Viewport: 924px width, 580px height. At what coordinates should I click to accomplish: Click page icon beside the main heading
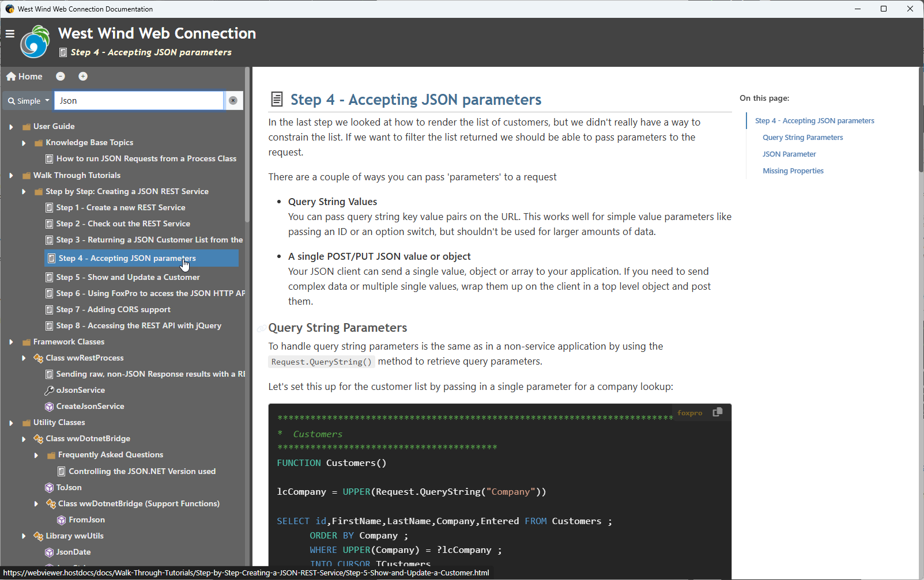277,100
